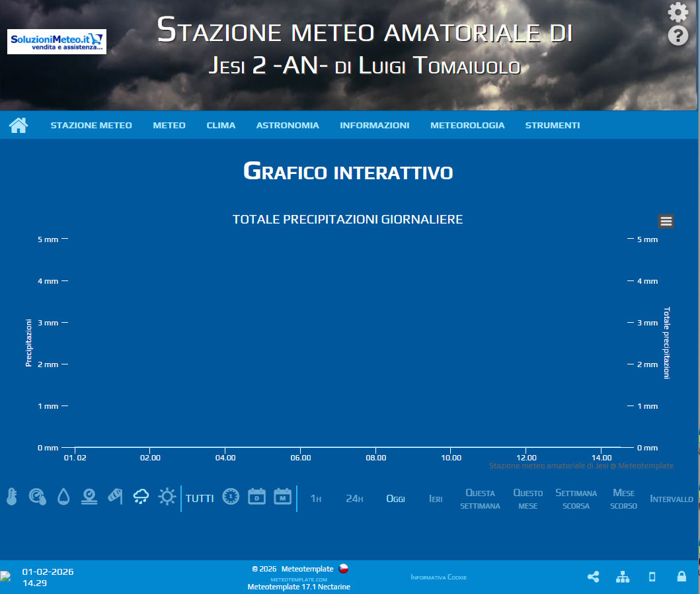Expand the Clima navigation menu
Screen dimensions: 700x594
(x=221, y=125)
